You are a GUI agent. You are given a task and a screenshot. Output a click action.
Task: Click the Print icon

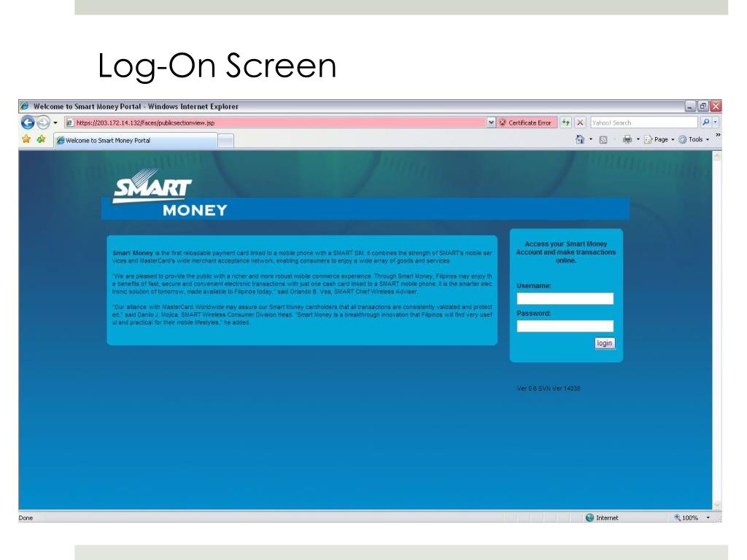point(627,139)
